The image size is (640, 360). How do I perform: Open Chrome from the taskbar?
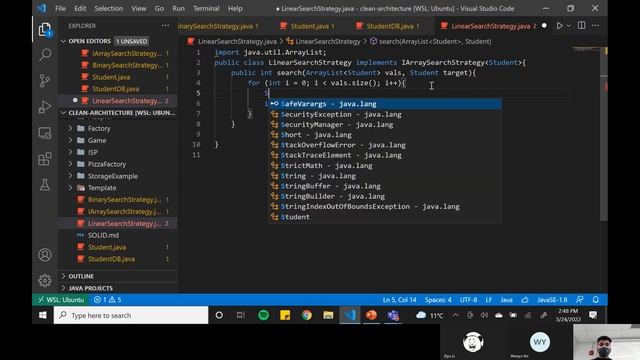307,315
